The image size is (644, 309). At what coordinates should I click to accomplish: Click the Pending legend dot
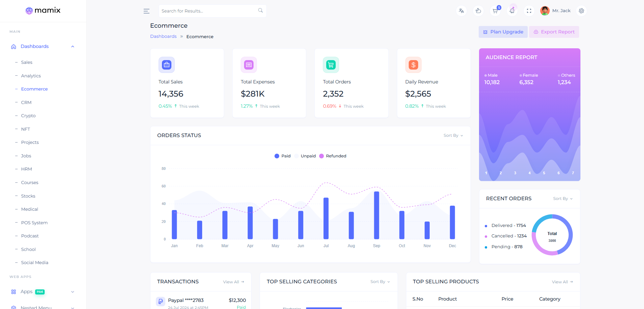486,247
